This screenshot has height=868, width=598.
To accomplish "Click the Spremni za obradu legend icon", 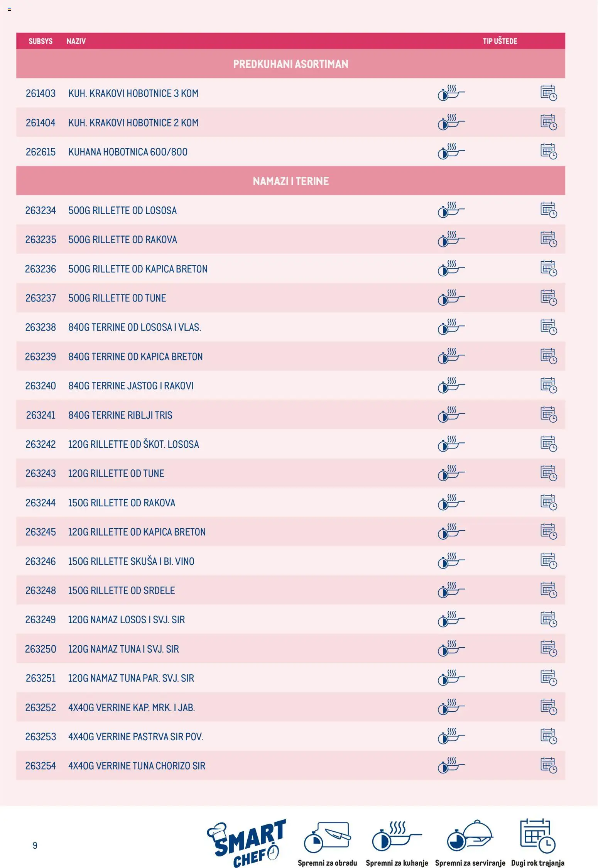I will point(327,837).
